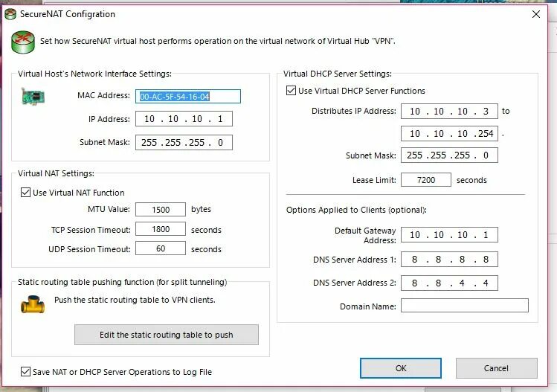Toggle Save NAT or DHCP logs checkbox

point(25,372)
